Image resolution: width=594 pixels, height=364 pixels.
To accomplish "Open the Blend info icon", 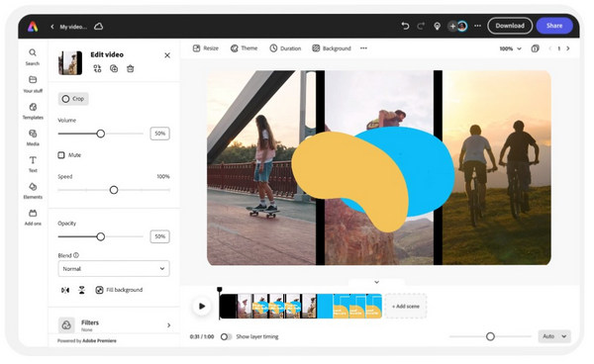I will pyautogui.click(x=76, y=255).
